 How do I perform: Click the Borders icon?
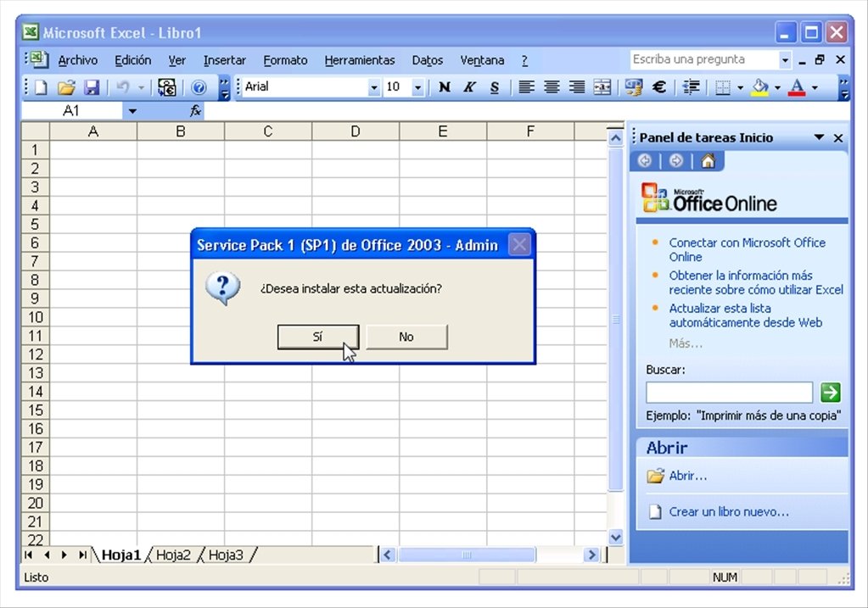(722, 86)
